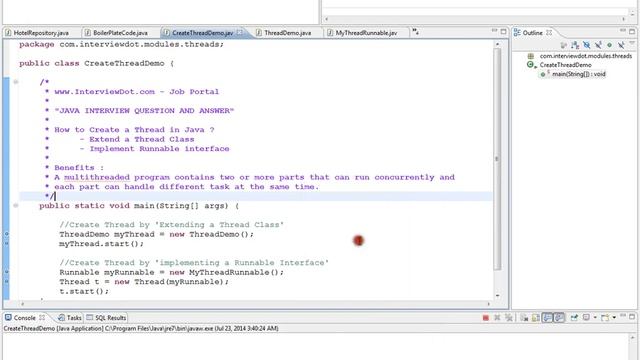Maximize the editor area
The width and height of the screenshot is (640, 360).
coord(503,31)
